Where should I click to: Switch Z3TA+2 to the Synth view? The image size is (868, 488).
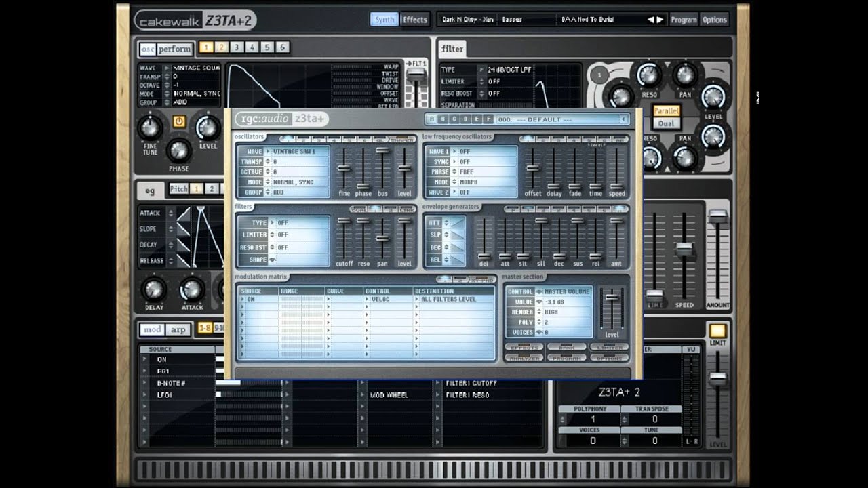point(384,20)
